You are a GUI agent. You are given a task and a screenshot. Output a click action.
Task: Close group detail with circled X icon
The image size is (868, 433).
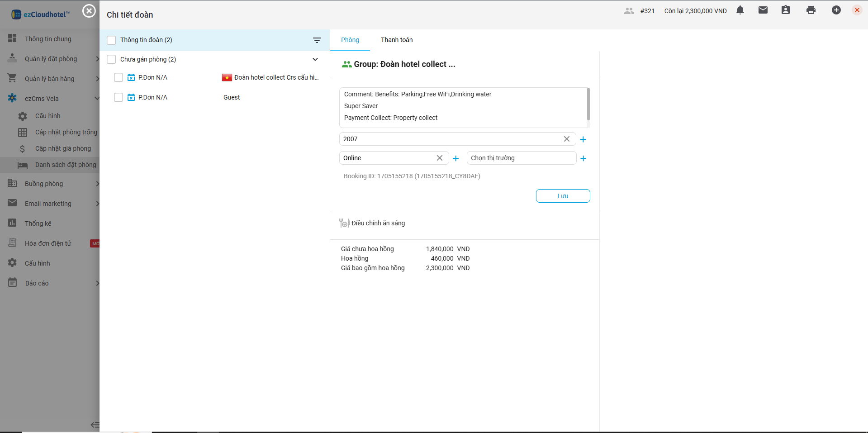89,11
